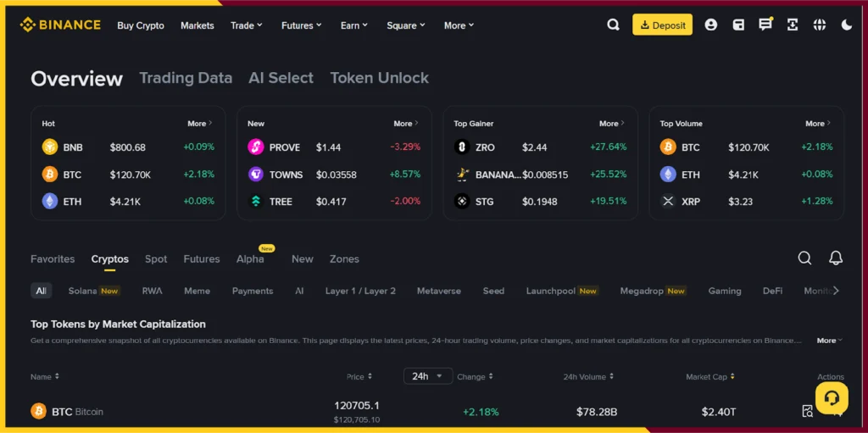The width and height of the screenshot is (868, 433).
Task: Expand the Earn menu
Action: pyautogui.click(x=354, y=25)
